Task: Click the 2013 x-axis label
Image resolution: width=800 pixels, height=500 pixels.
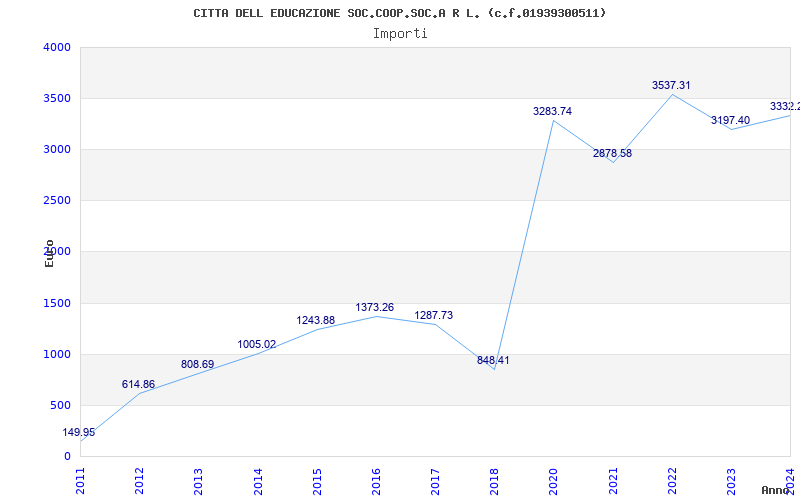Action: 198,481
